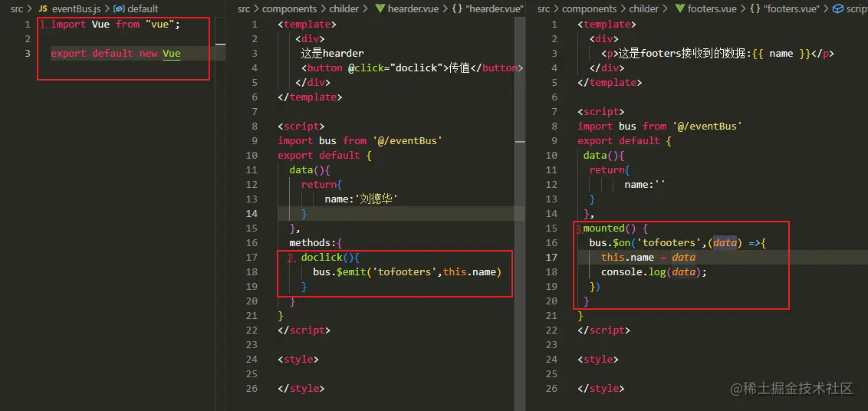The height and width of the screenshot is (411, 868).
Task: Click name:'' line in footers.vue
Action: pos(644,185)
